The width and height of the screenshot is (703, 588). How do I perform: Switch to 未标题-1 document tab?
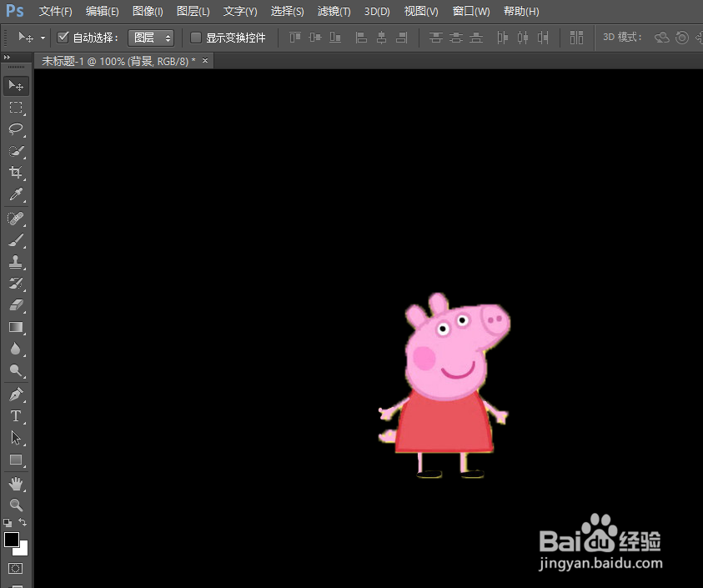pos(118,61)
